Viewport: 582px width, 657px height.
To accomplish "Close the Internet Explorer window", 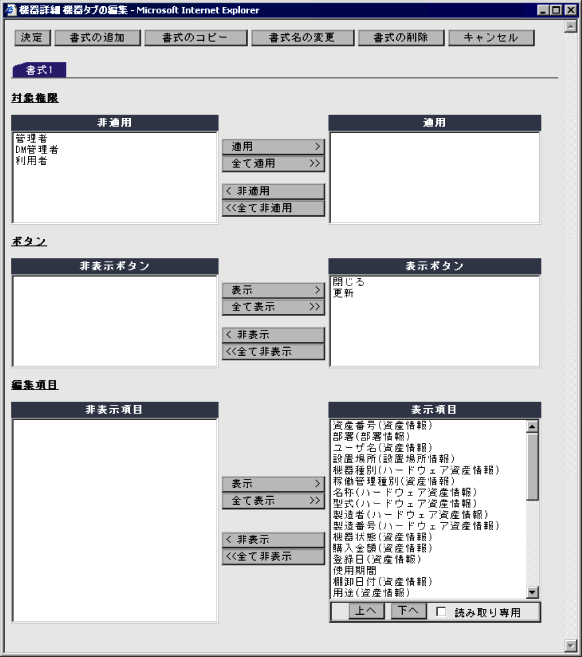I will click(571, 10).
